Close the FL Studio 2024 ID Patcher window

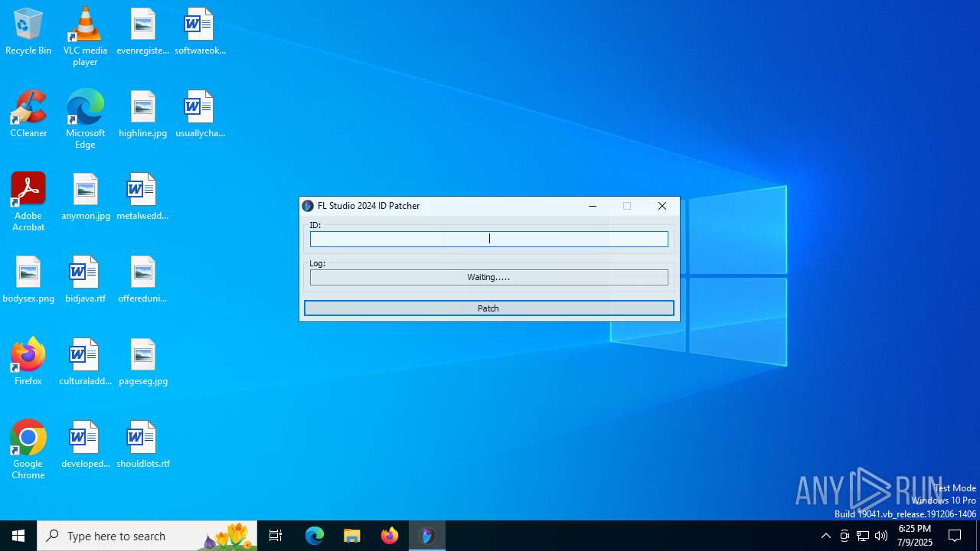point(662,206)
